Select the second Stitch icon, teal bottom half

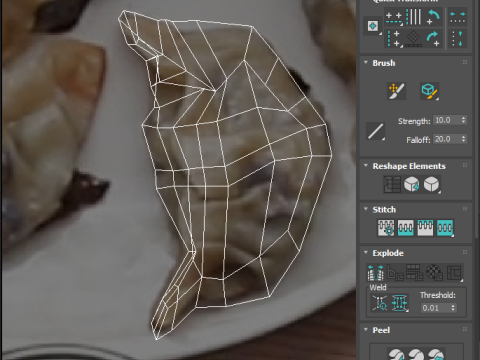point(406,228)
